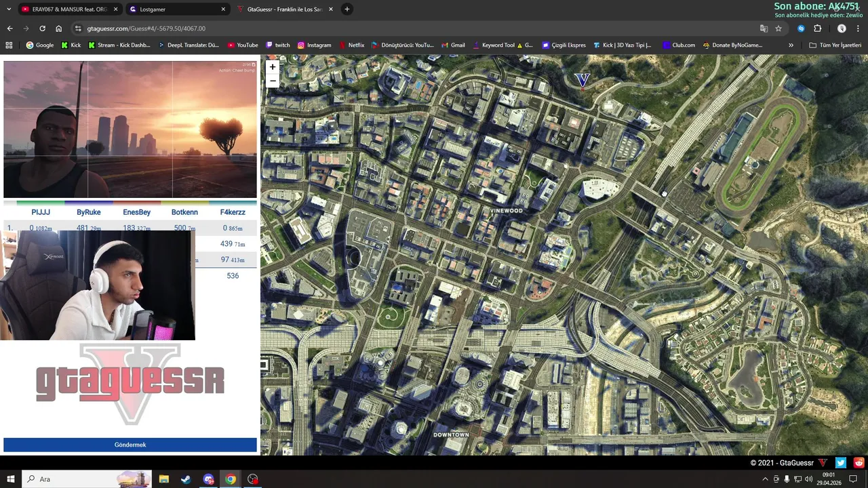Screen dimensions: 868x488
Task: Open Windows Start menu
Action: 10,479
